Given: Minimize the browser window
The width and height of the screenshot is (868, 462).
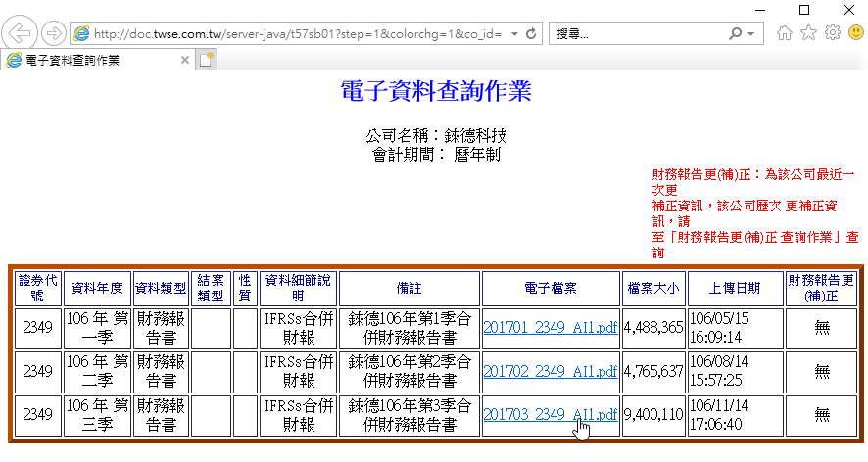Looking at the screenshot, I should click(x=760, y=10).
